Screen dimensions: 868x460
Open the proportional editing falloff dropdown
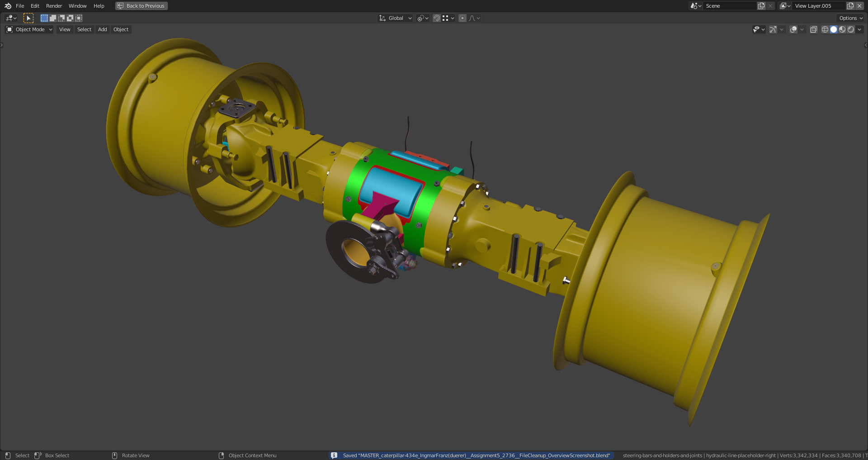(474, 18)
